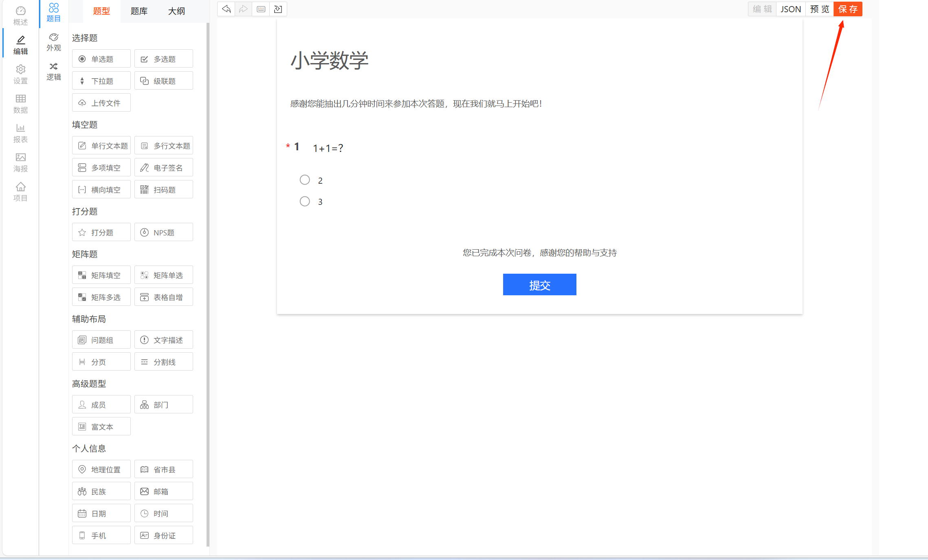The height and width of the screenshot is (560, 928).
Task: Add a 级联题 cascade question
Action: point(164,81)
